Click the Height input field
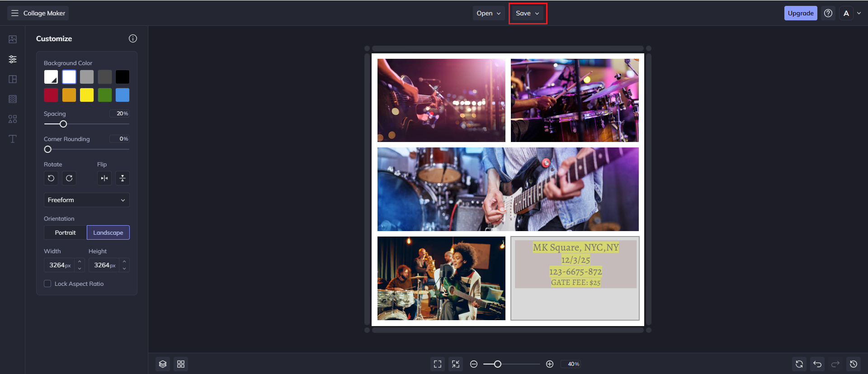Screen dimensions: 868x374 point(105,265)
